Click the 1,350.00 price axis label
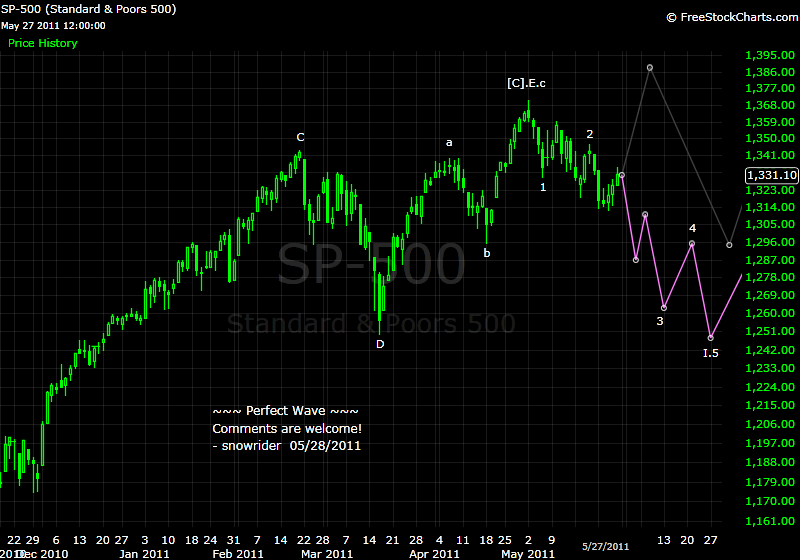Image resolution: width=800 pixels, height=560 pixels. pos(770,138)
